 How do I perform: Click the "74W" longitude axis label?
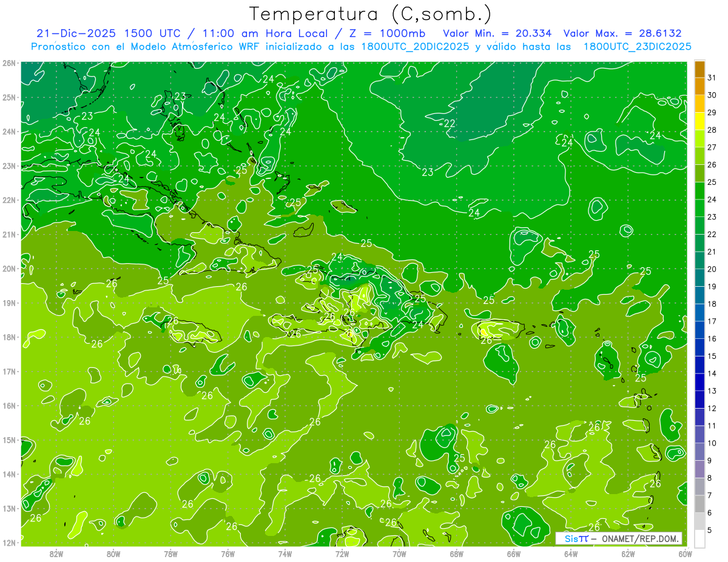coord(285,553)
